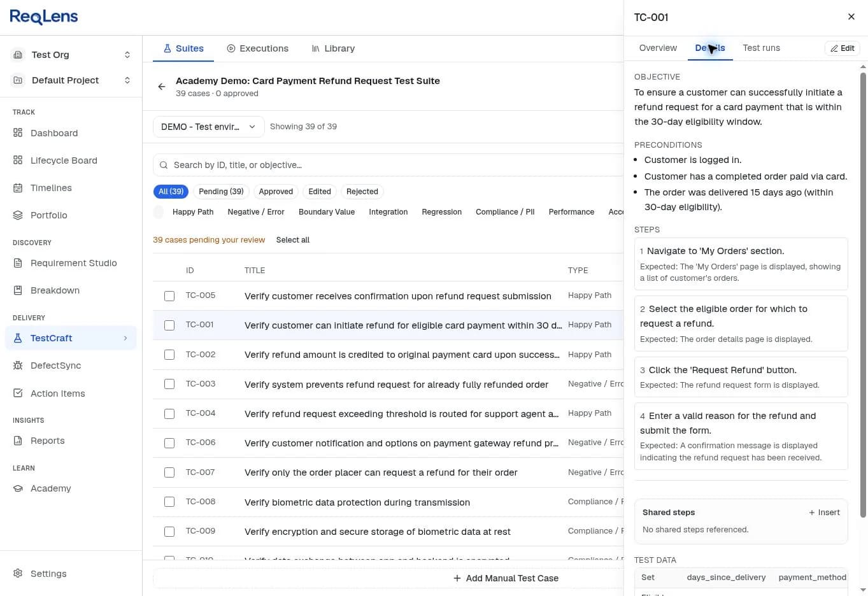Click the Portfolio layers icon
The image size is (868, 596).
click(x=18, y=215)
